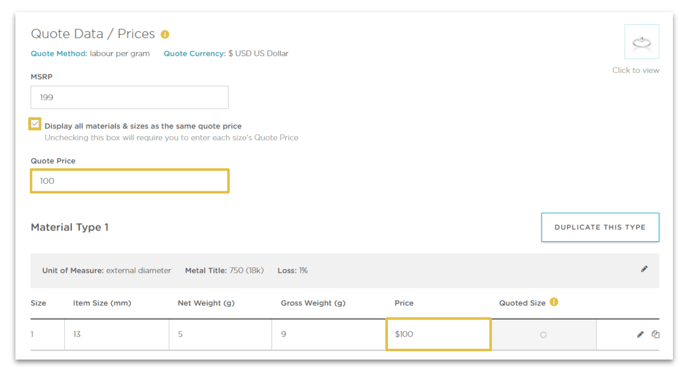Uncheck Display all materials & sizes checkbox

pyautogui.click(x=35, y=124)
